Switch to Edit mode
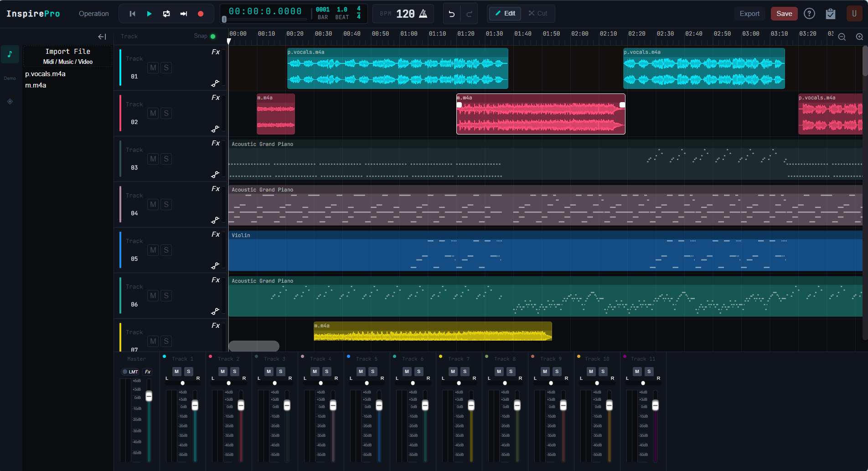This screenshot has width=868, height=471. coord(505,14)
